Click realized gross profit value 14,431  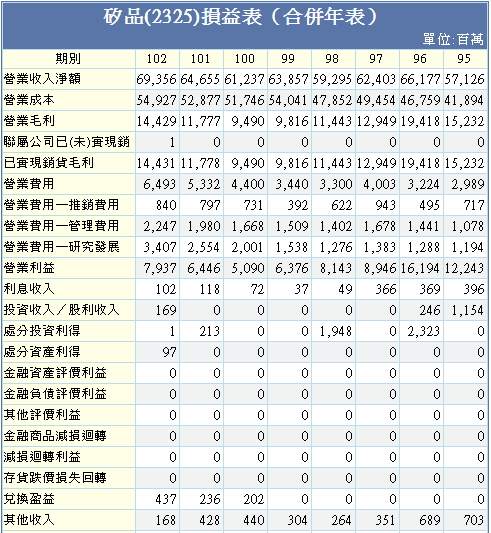[x=156, y=164]
